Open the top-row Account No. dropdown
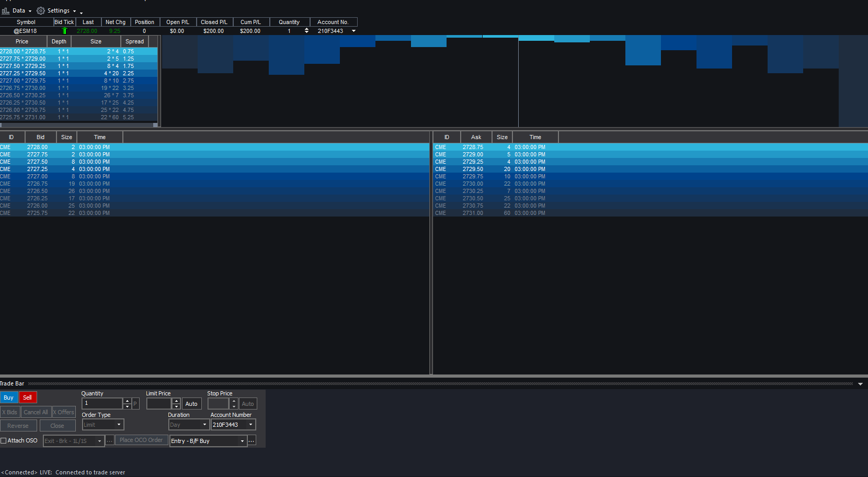Screen dimensions: 868x477 pos(353,31)
